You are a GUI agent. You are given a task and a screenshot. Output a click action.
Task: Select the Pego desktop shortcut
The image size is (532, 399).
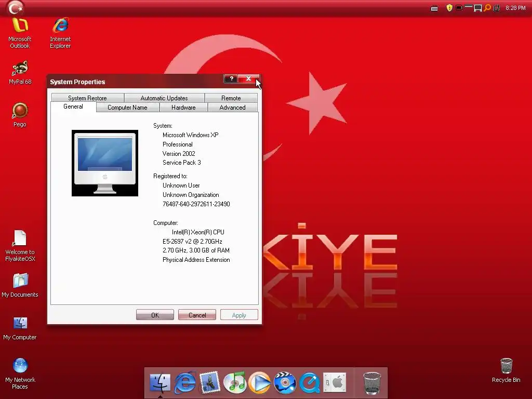20,115
